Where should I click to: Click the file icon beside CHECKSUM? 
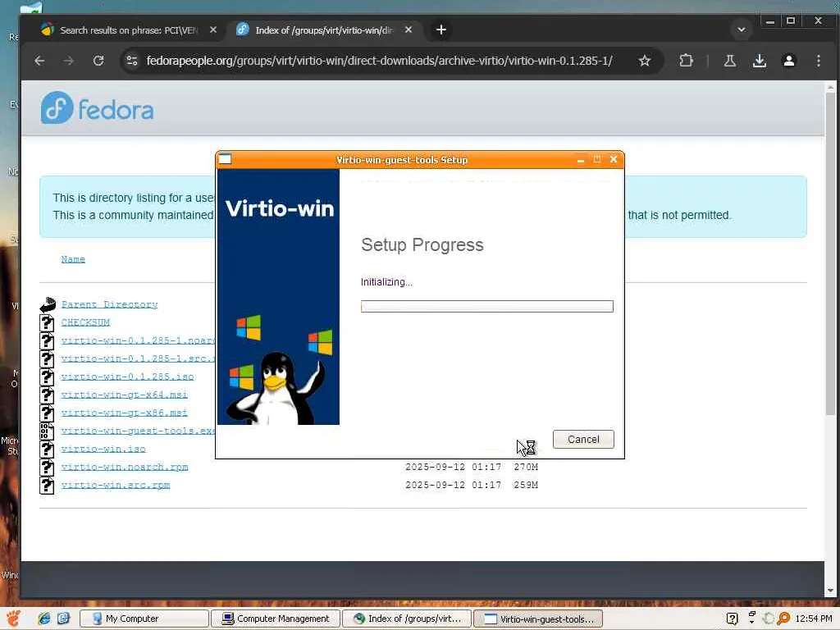tap(47, 322)
